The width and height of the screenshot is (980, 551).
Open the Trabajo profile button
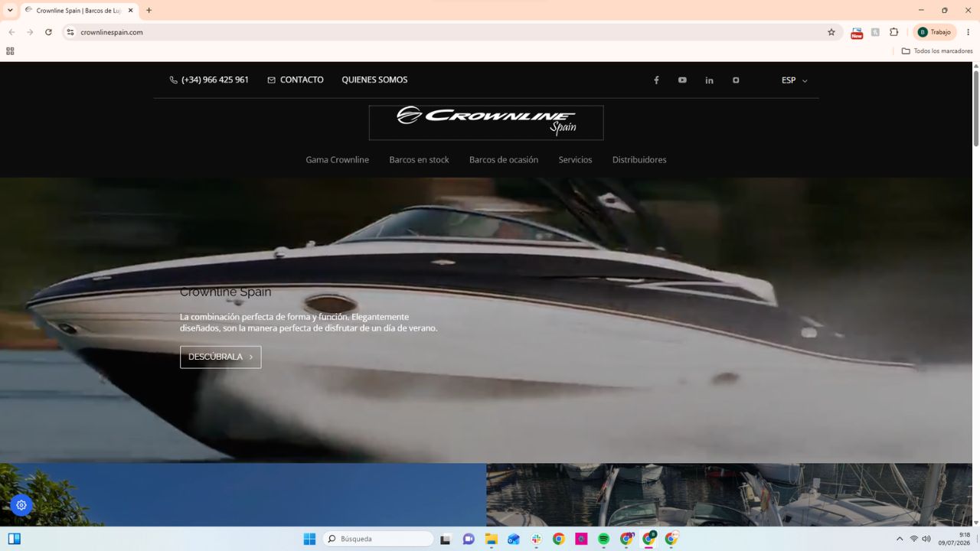[934, 32]
